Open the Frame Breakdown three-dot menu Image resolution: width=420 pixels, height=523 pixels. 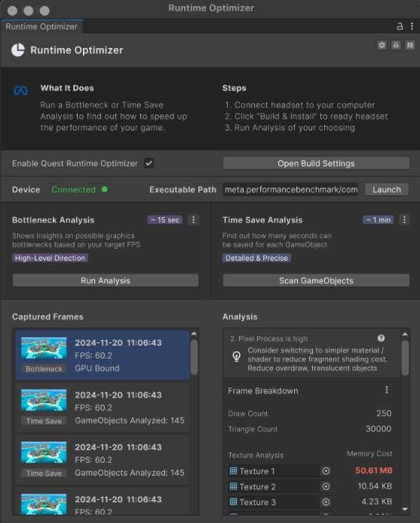point(387,390)
